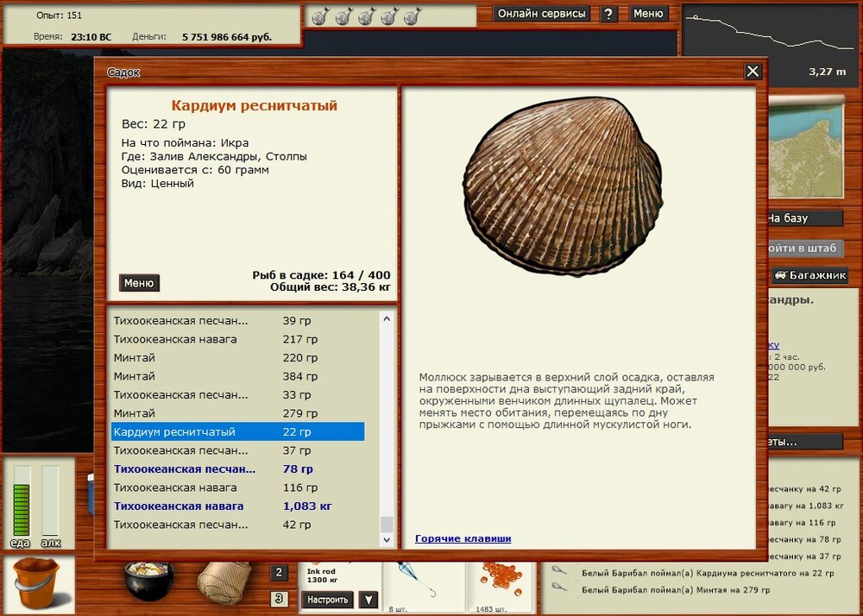
Task: Open the Багажник trunk button
Action: pos(809,276)
